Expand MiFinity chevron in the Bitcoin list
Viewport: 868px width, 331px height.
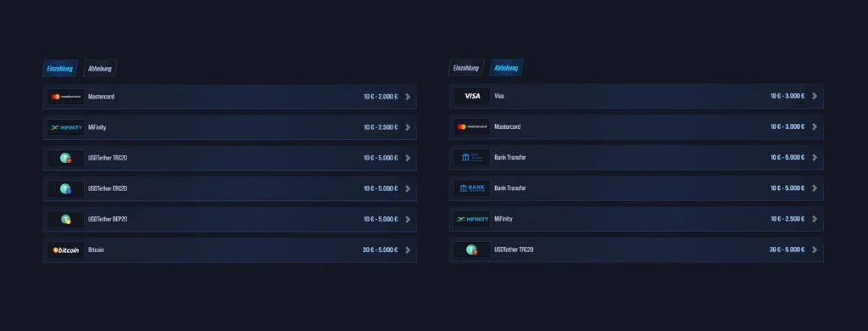(408, 127)
